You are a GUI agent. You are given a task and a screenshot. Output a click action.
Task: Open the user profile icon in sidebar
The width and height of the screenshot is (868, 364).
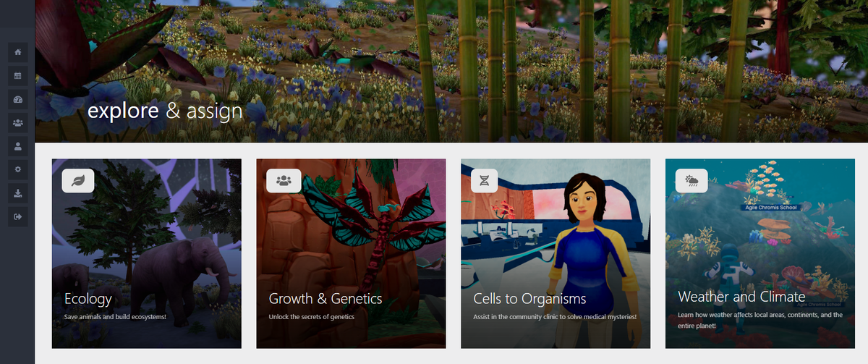[18, 146]
